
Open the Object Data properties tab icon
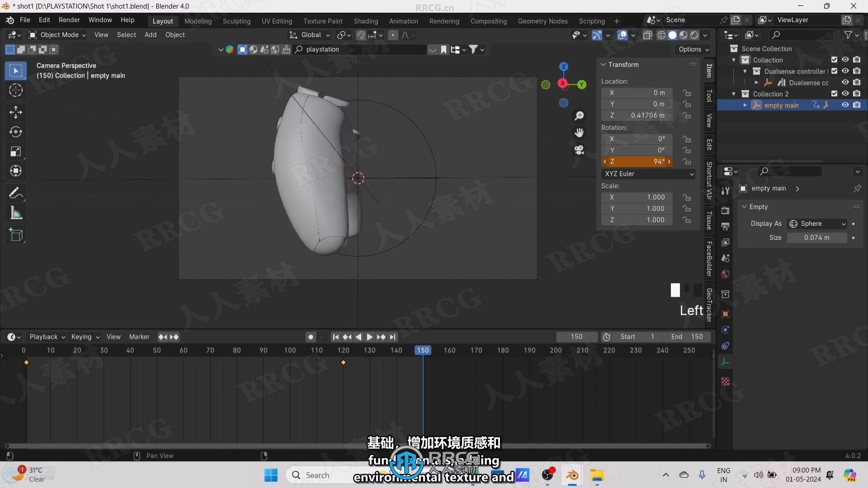click(x=725, y=362)
